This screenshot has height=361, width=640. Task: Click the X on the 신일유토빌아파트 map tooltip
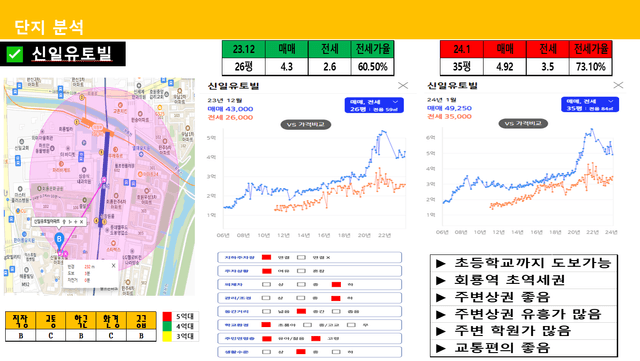[x=82, y=222]
